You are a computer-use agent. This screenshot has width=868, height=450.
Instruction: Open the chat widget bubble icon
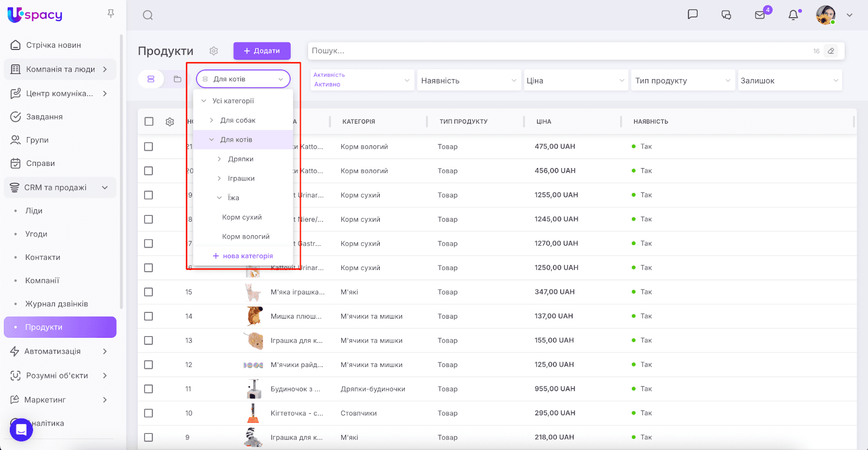(x=21, y=430)
